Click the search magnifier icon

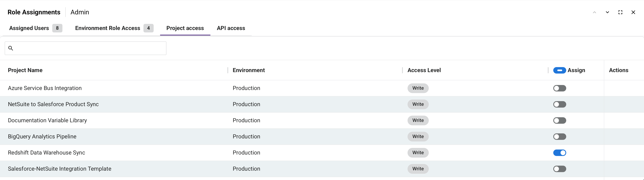coord(11,48)
